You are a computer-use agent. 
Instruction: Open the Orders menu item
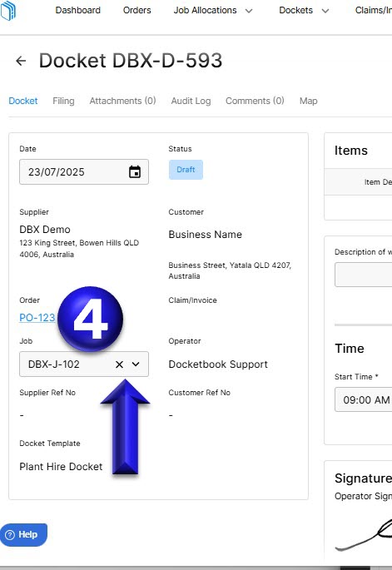point(136,10)
